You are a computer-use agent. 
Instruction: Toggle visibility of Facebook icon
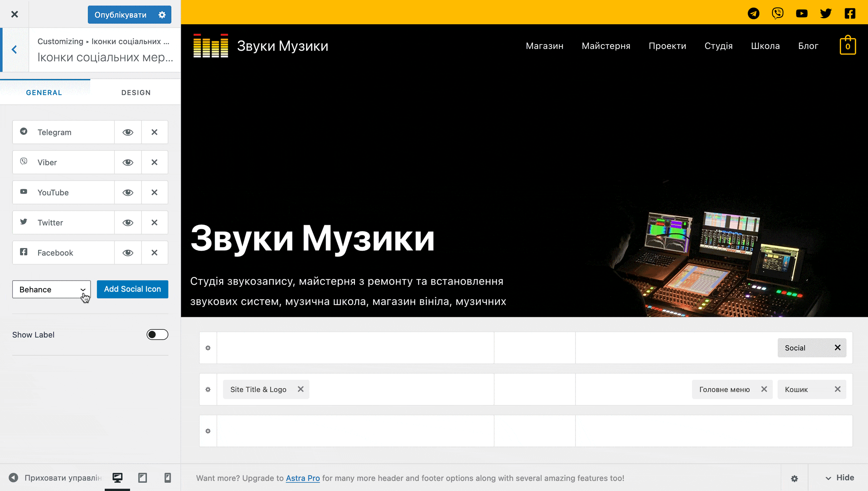(128, 253)
